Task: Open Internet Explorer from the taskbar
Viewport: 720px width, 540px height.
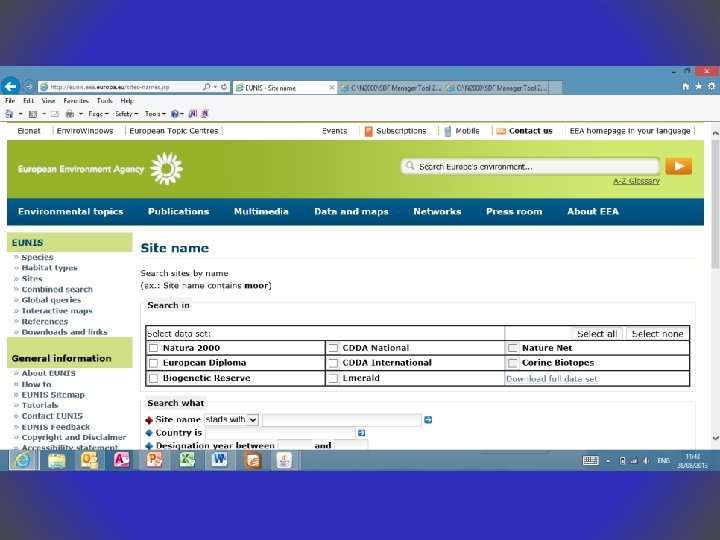Action: click(x=22, y=460)
